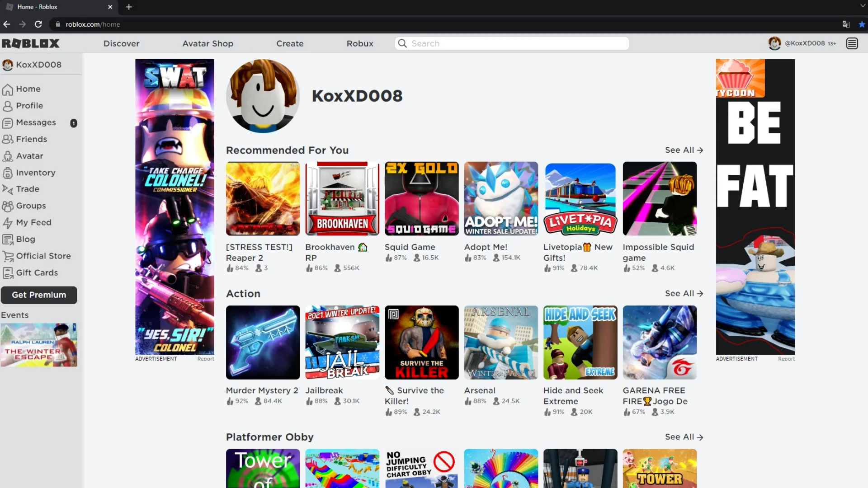The width and height of the screenshot is (868, 488).
Task: Open the Brookhaven RP game thumbnail
Action: pyautogui.click(x=342, y=199)
